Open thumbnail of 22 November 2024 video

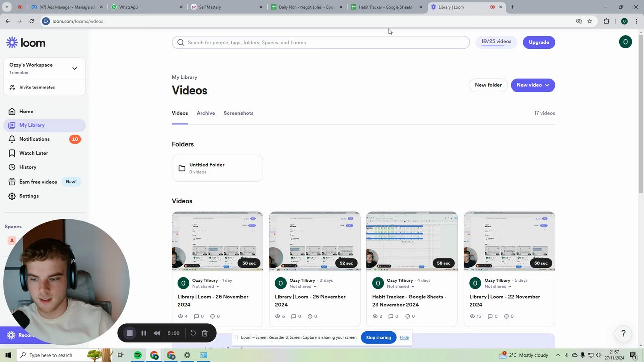(509, 241)
